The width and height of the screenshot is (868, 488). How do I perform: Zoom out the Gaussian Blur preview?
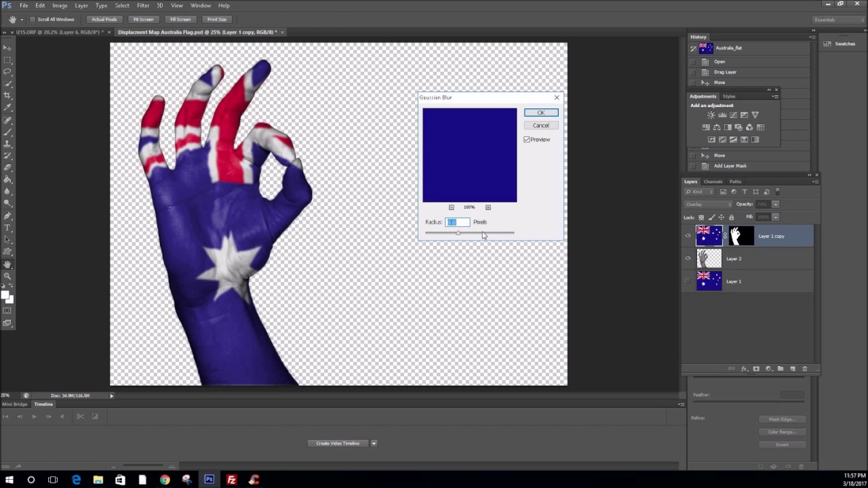coord(452,207)
